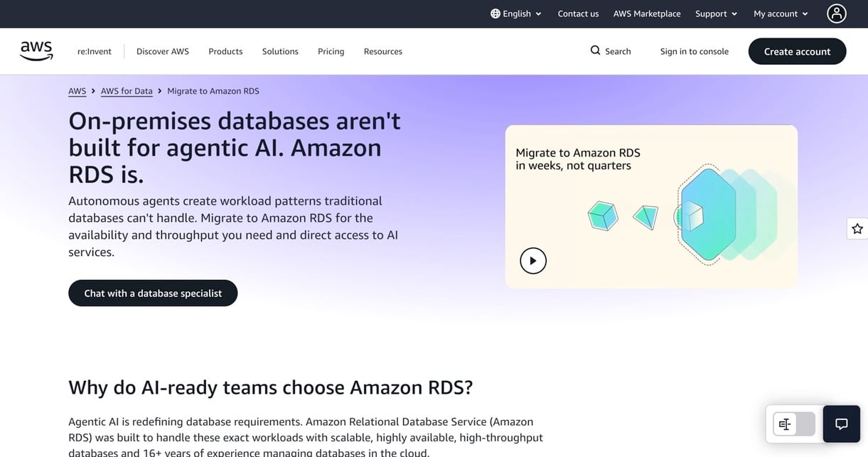Open Contact us link
Image resolution: width=868 pixels, height=457 pixels.
pos(578,14)
